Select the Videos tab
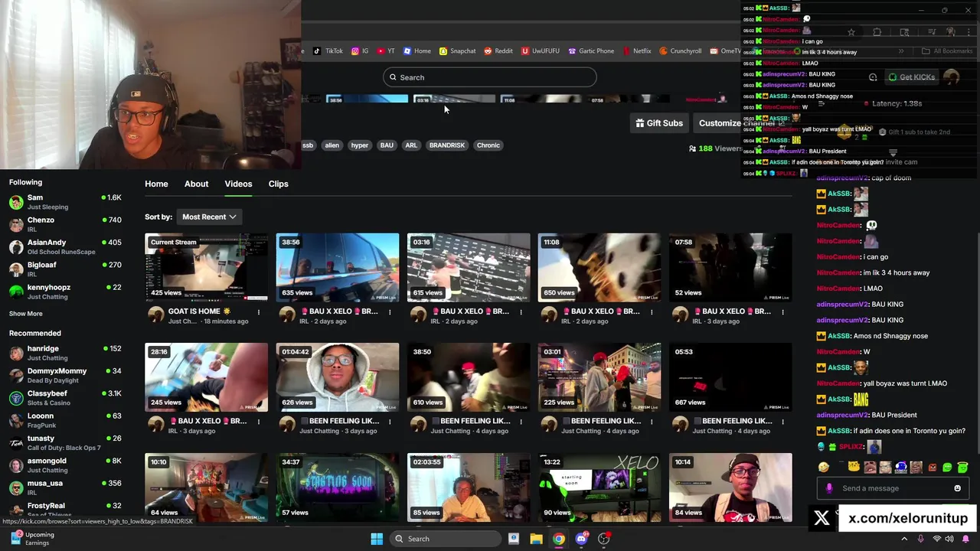Screen dimensions: 980x551 tap(238, 184)
